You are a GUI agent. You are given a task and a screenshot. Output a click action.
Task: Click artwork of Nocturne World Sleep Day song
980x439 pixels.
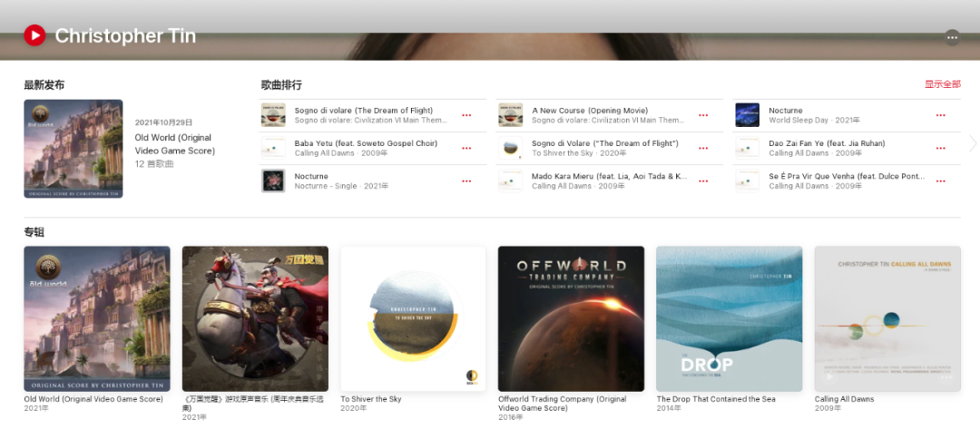click(748, 115)
